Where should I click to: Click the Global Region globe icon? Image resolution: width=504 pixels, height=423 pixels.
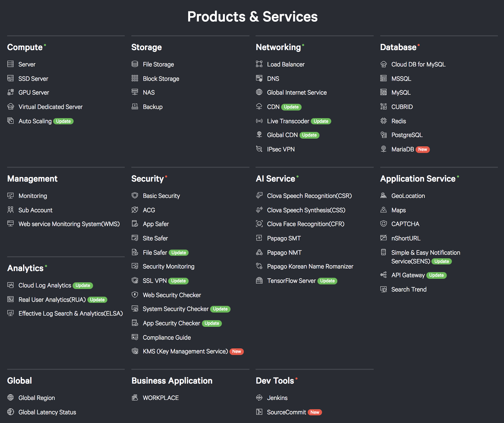[11, 398]
